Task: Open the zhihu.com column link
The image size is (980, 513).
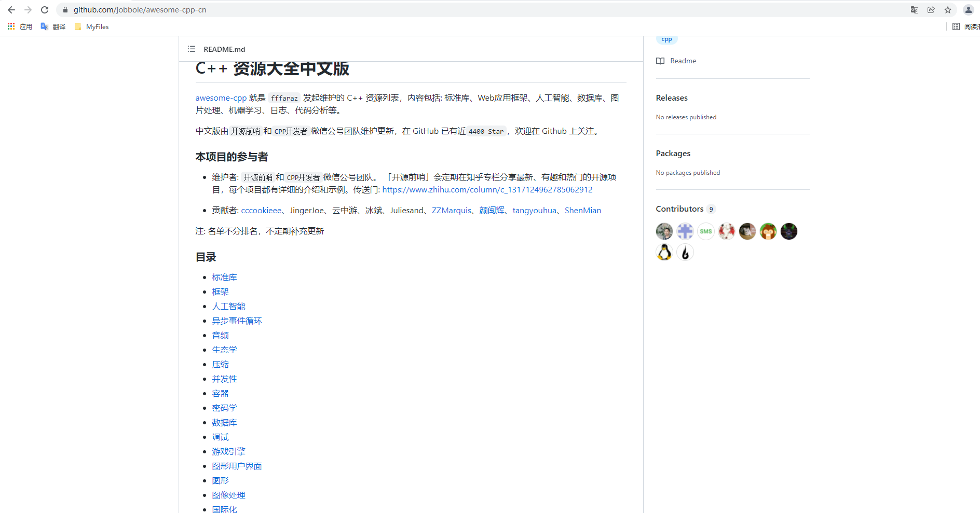Action: pos(487,190)
